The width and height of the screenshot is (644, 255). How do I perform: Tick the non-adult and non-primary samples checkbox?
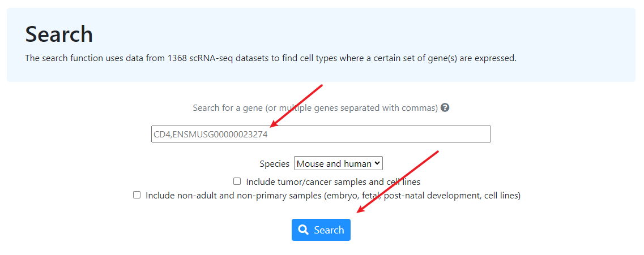click(x=137, y=195)
